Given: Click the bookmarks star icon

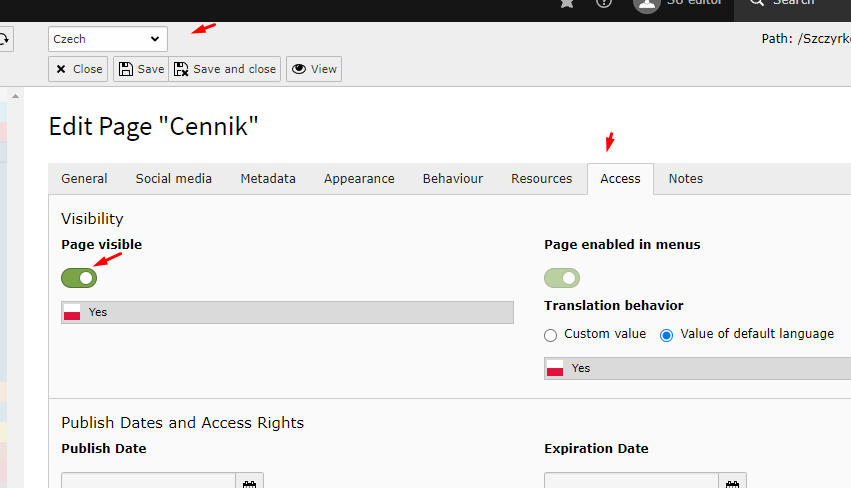Looking at the screenshot, I should 568,3.
